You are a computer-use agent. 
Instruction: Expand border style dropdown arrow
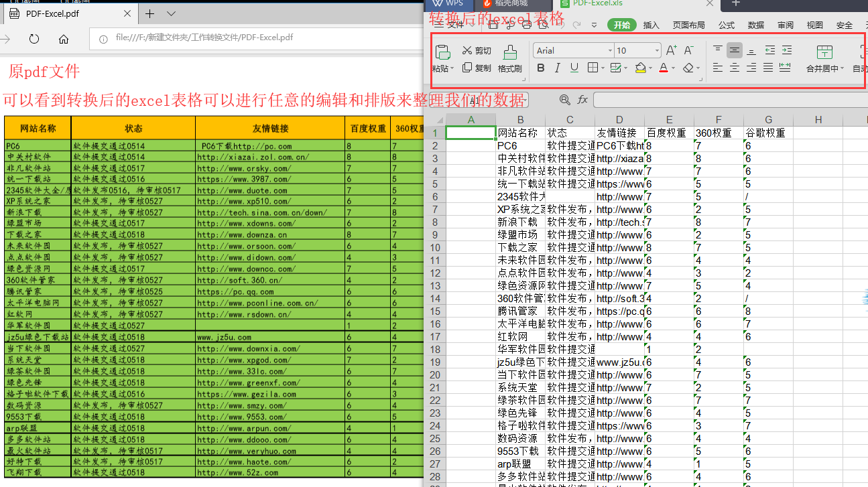[x=602, y=68]
